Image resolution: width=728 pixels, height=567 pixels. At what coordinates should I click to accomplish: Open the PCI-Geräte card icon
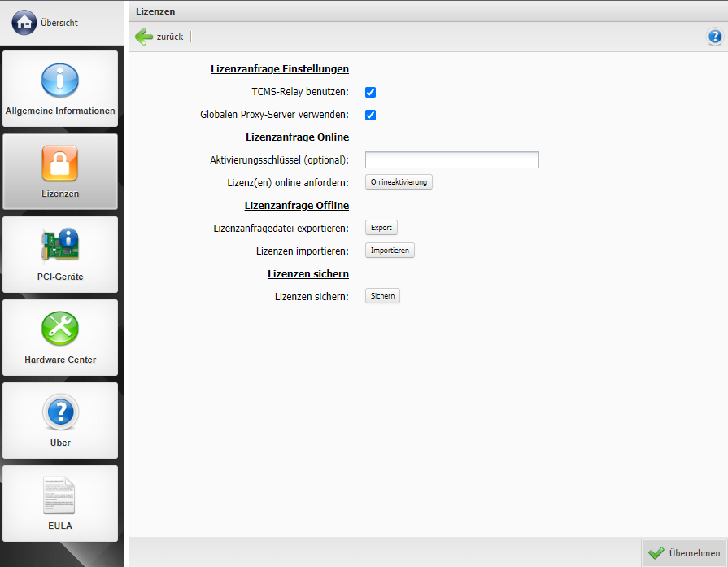(60, 246)
